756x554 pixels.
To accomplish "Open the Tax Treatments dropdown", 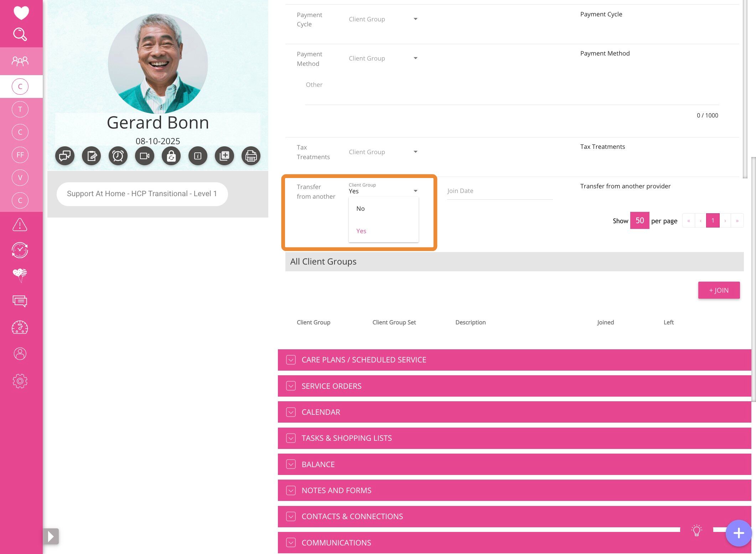I will pos(383,152).
